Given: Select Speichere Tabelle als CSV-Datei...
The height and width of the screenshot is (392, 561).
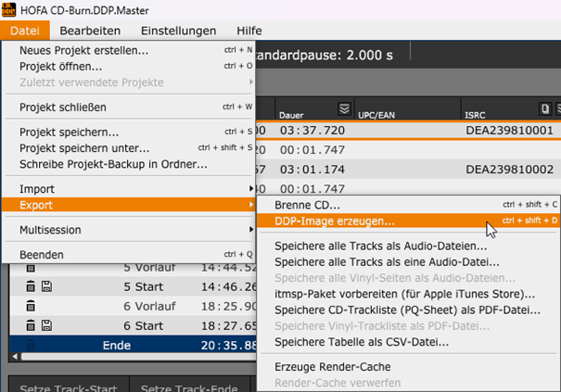Looking at the screenshot, I should pyautogui.click(x=409, y=342).
